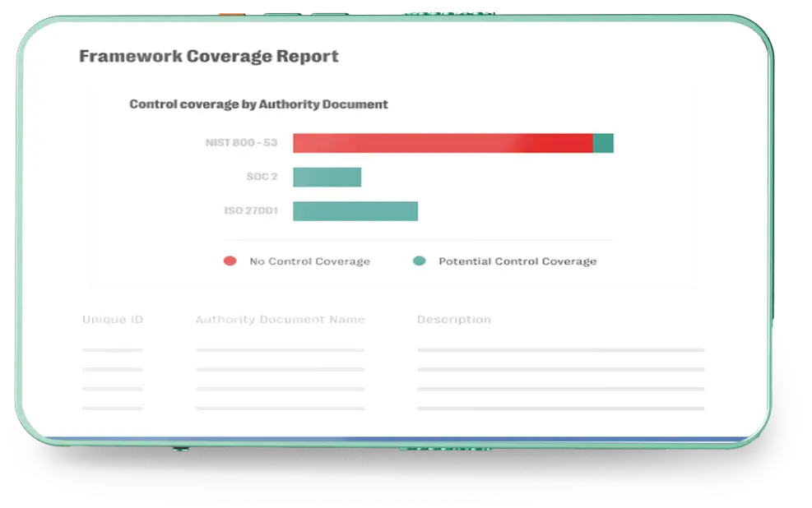The width and height of the screenshot is (812, 508).
Task: Click the teal SOC 2 bar
Action: 327,177
